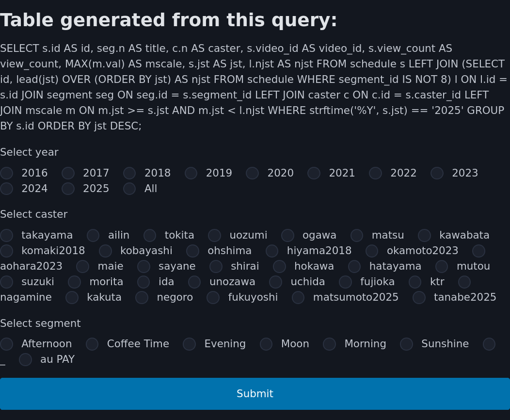This screenshot has width=510, height=420.
Task: Choose caster morita
Action: pyautogui.click(x=75, y=282)
